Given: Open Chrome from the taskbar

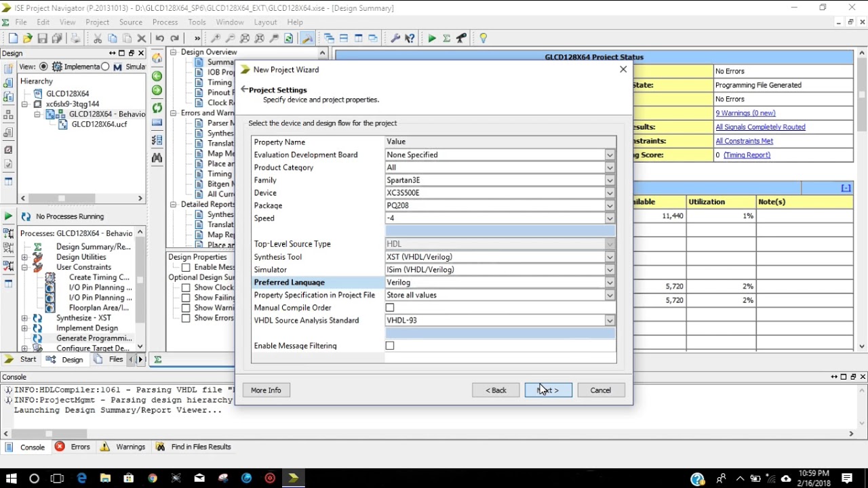Looking at the screenshot, I should tap(153, 479).
